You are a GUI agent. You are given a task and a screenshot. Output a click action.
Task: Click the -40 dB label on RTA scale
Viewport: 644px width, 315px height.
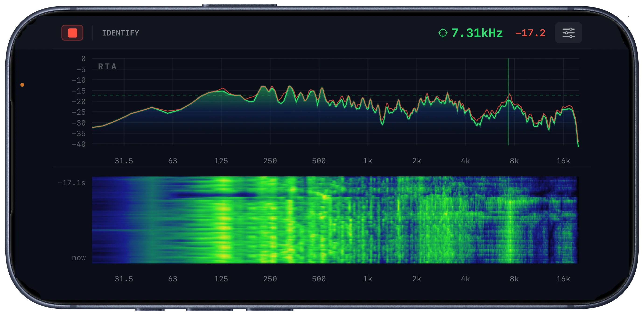pyautogui.click(x=79, y=144)
